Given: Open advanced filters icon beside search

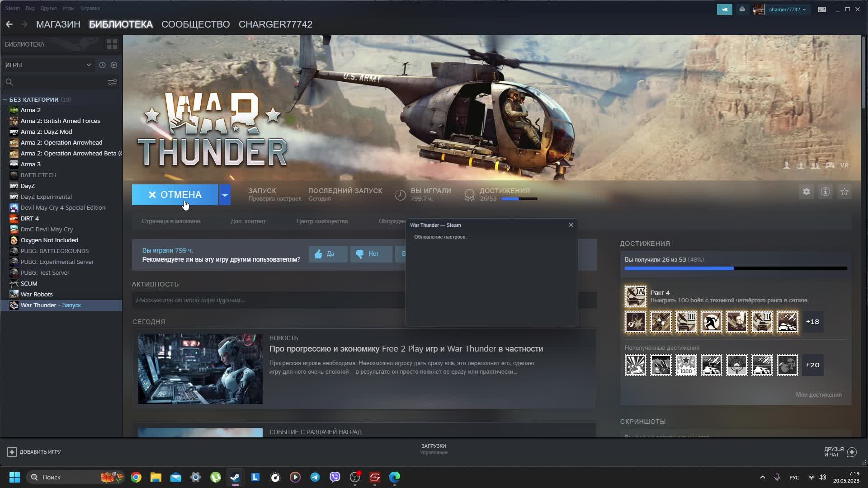Looking at the screenshot, I should [112, 82].
